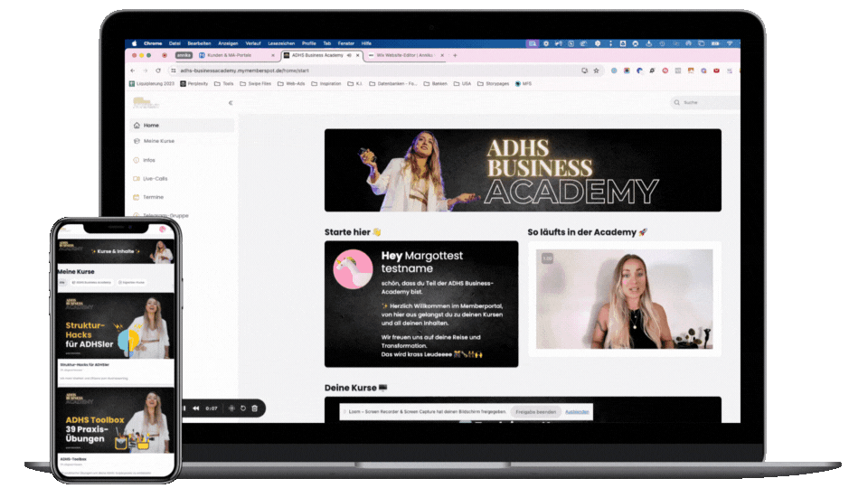
Task: Open the Chrome menu in the menu bar
Action: 153,43
